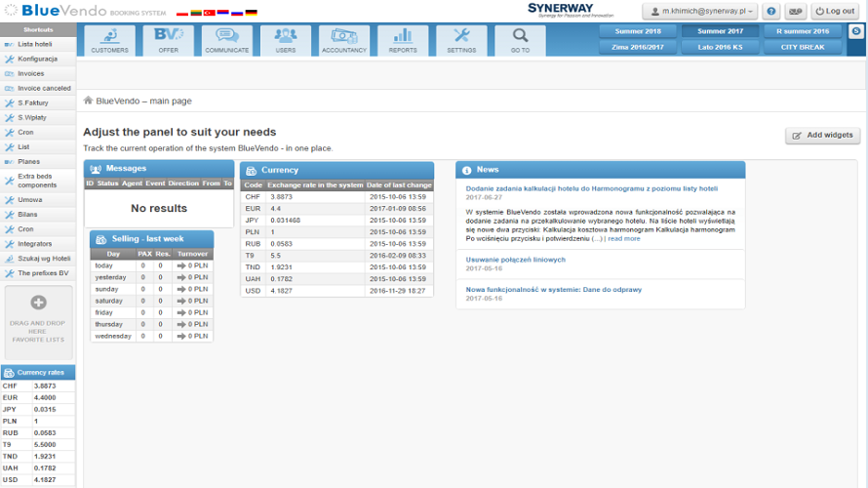
Task: Click the News widget info icon
Action: [x=466, y=170]
